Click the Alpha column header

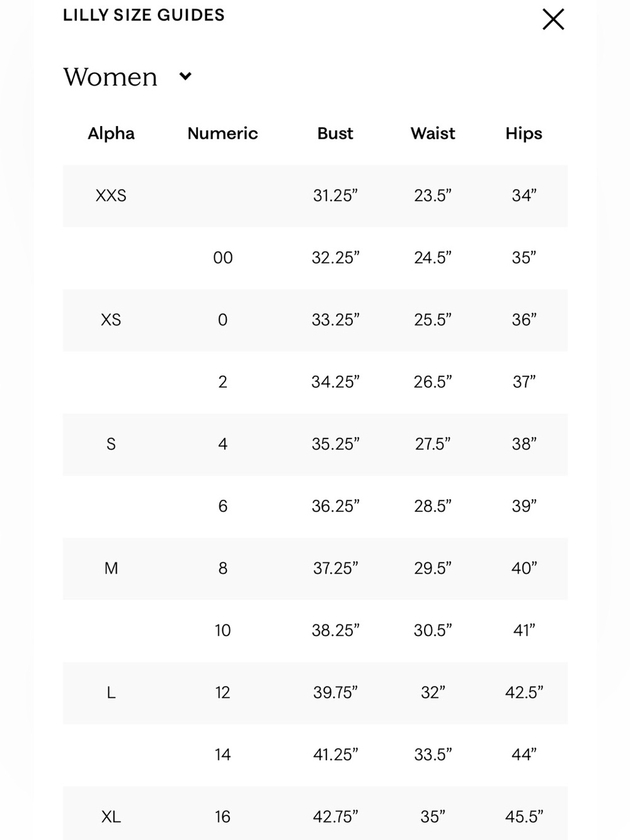click(x=111, y=133)
